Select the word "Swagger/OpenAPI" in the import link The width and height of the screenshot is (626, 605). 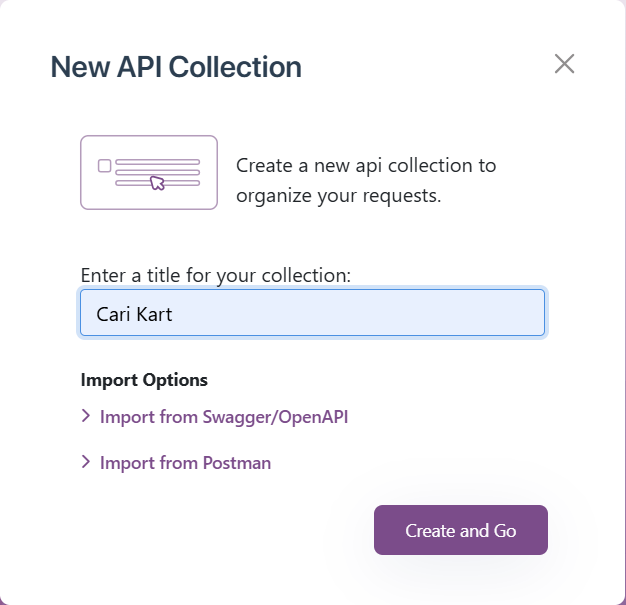275,417
